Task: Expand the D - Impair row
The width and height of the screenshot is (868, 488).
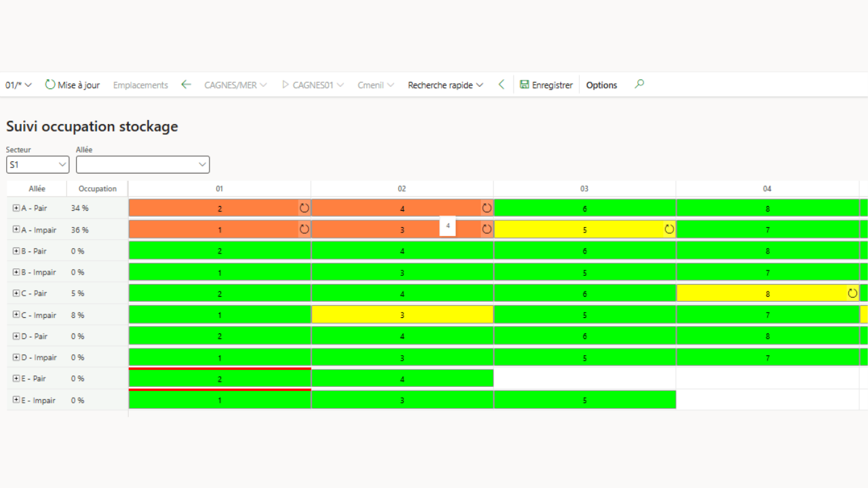Action: coord(16,357)
